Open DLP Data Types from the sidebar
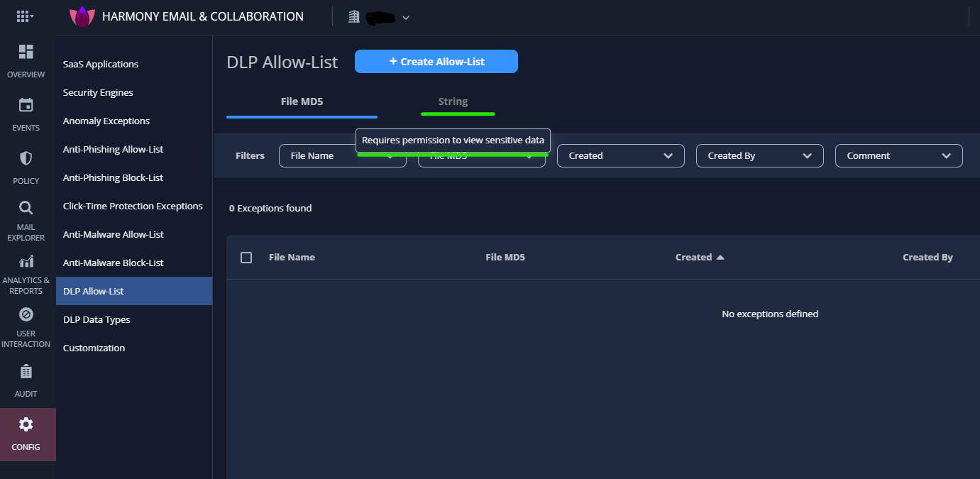This screenshot has height=479, width=980. tap(97, 319)
